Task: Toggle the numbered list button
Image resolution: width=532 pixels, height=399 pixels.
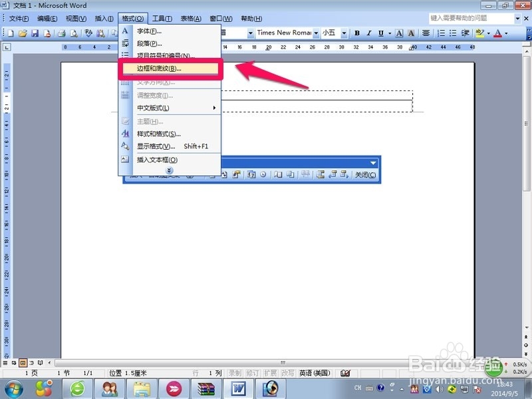Action: tap(441, 33)
